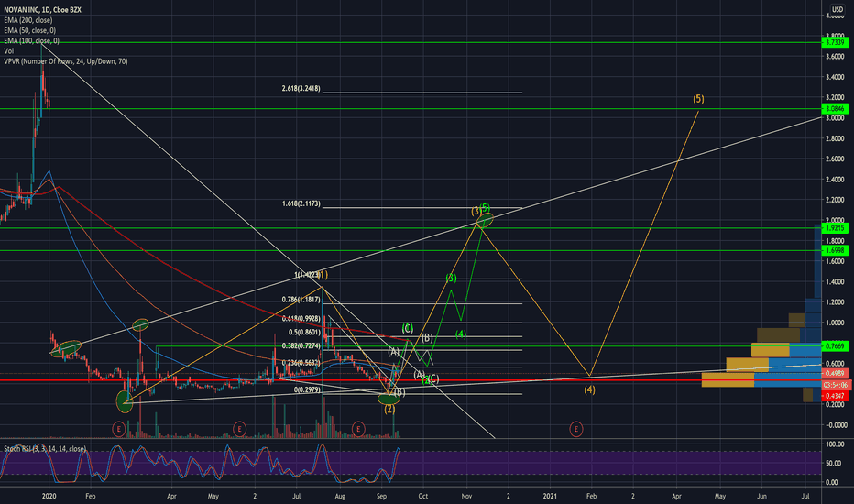Click the red 0.4347 price label
Image resolution: width=854 pixels, height=504 pixels.
coord(835,396)
